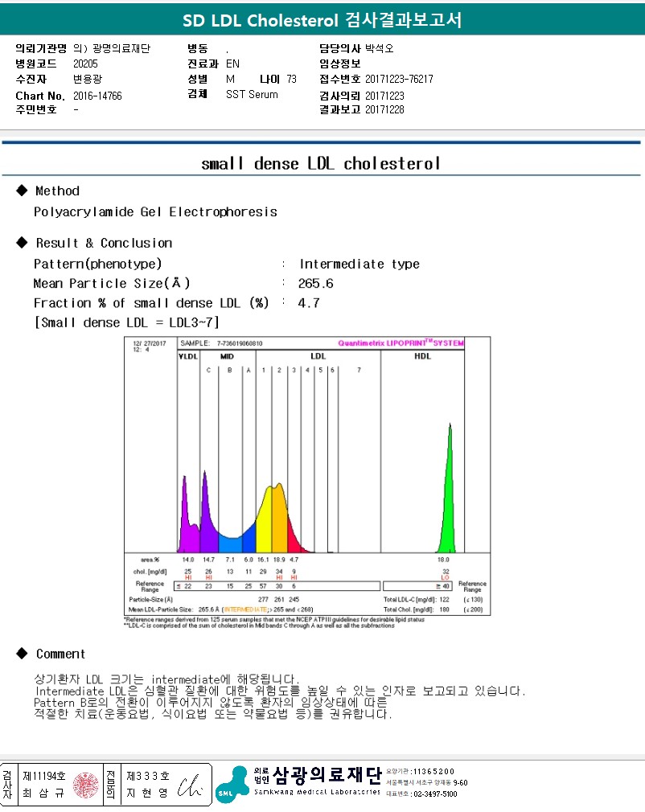Click the Result & Conclusion heading

point(104,243)
